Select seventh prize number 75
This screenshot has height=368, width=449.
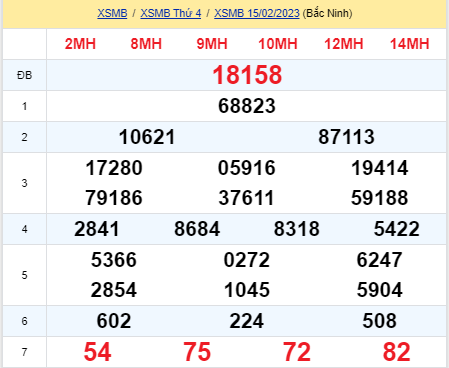click(x=197, y=352)
